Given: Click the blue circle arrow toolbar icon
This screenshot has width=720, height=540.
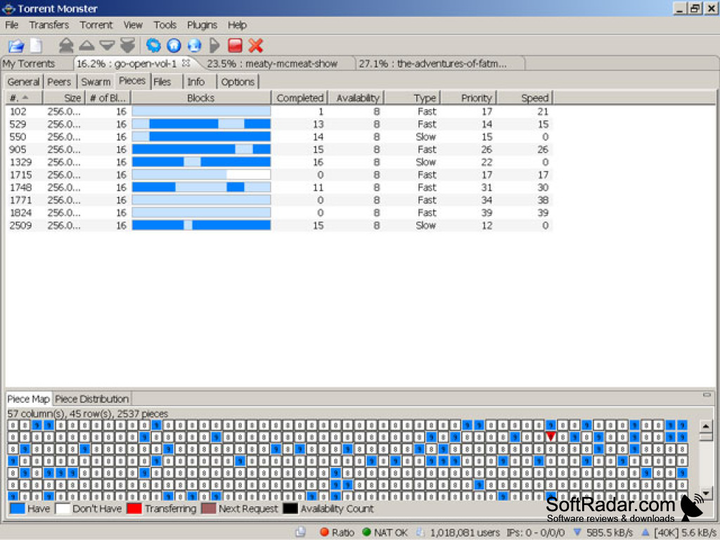Looking at the screenshot, I should [174, 45].
